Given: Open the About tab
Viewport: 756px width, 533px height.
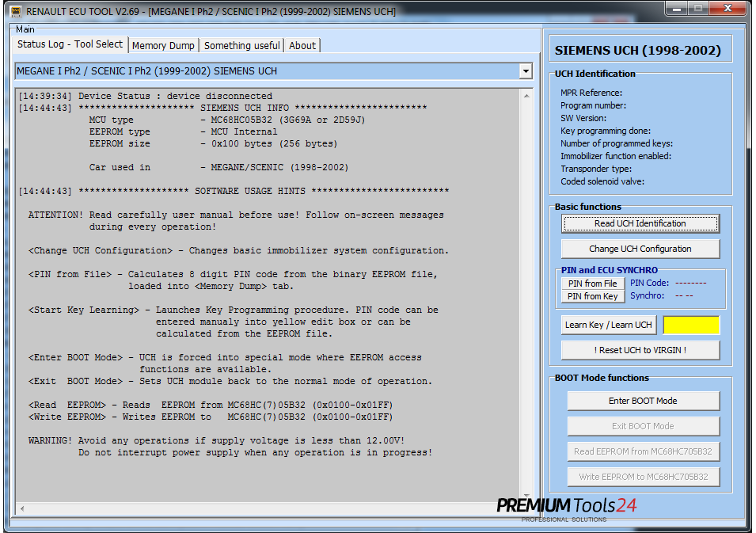Looking at the screenshot, I should pos(302,45).
